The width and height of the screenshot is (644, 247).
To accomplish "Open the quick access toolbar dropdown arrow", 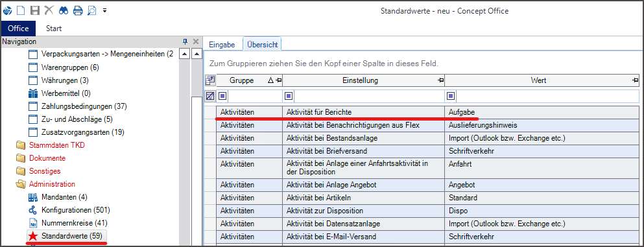I will (104, 10).
